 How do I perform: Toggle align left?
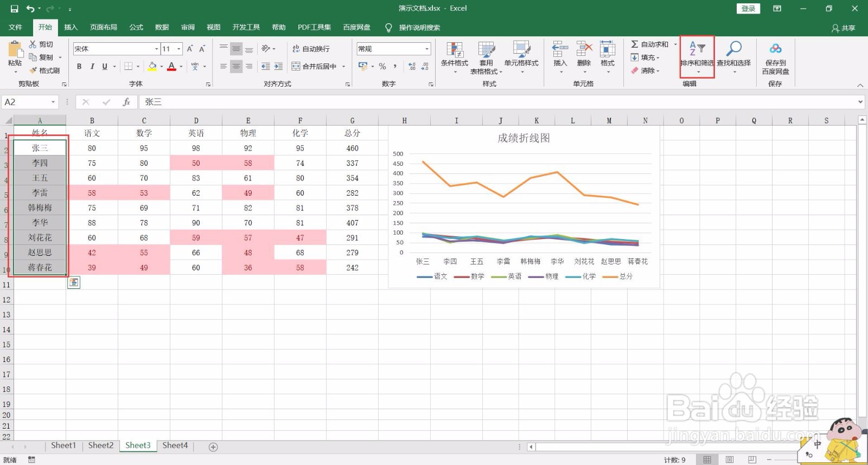[224, 66]
